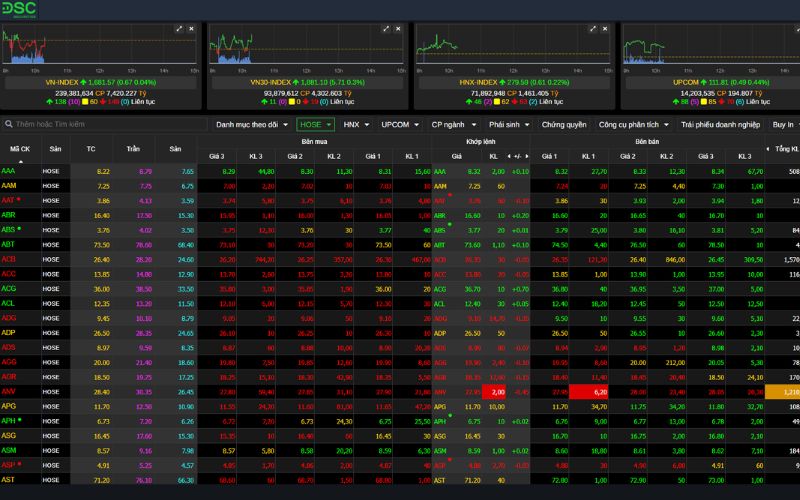Select the ACL stock symbol
Image resolution: width=800 pixels, height=500 pixels.
click(x=8, y=304)
